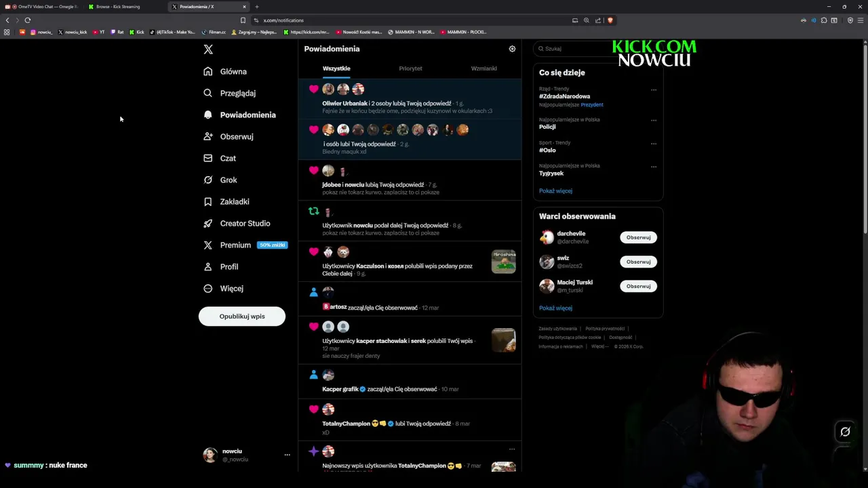
Task: Click nowciu account avatar at bottom
Action: coord(210,455)
